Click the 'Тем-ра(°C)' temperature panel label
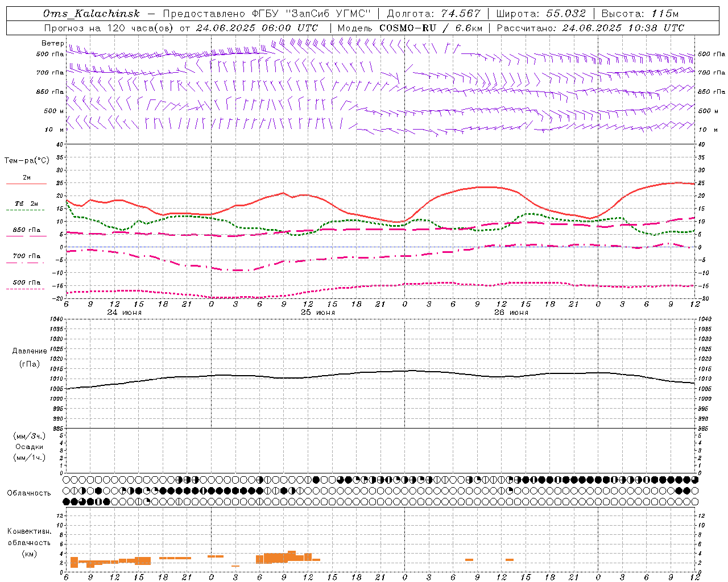This screenshot has width=728, height=582. (x=27, y=161)
